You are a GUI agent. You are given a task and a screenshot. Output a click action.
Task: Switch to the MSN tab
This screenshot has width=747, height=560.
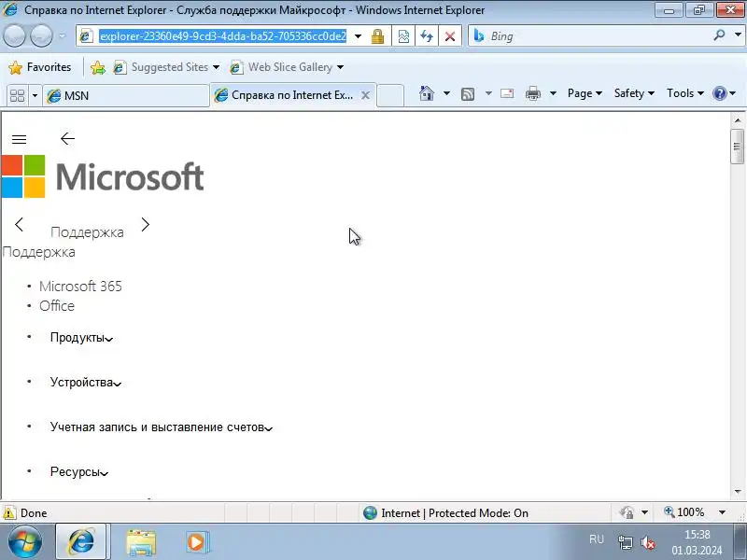pyautogui.click(x=126, y=96)
